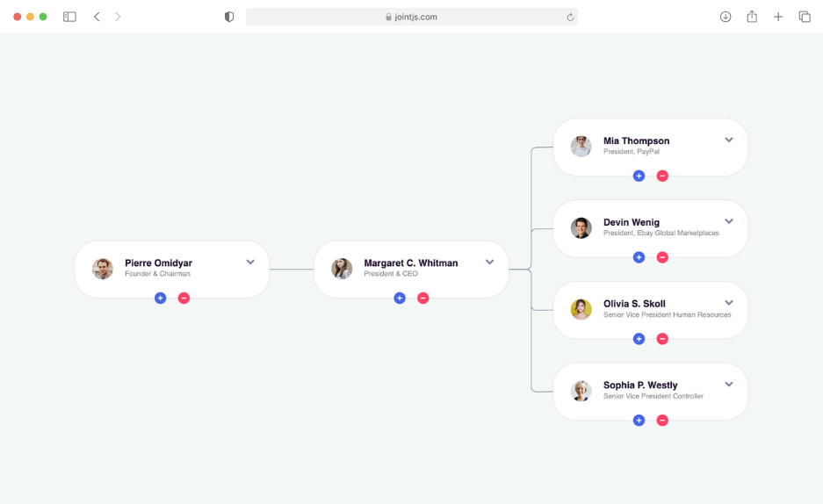This screenshot has width=823, height=504.
Task: Click the red minus under Sophia P. Westly
Action: click(x=662, y=421)
